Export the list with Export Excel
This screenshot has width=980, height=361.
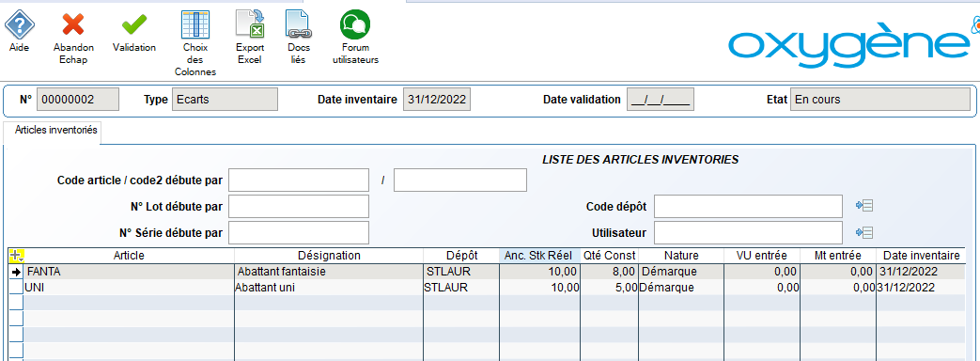(x=250, y=25)
